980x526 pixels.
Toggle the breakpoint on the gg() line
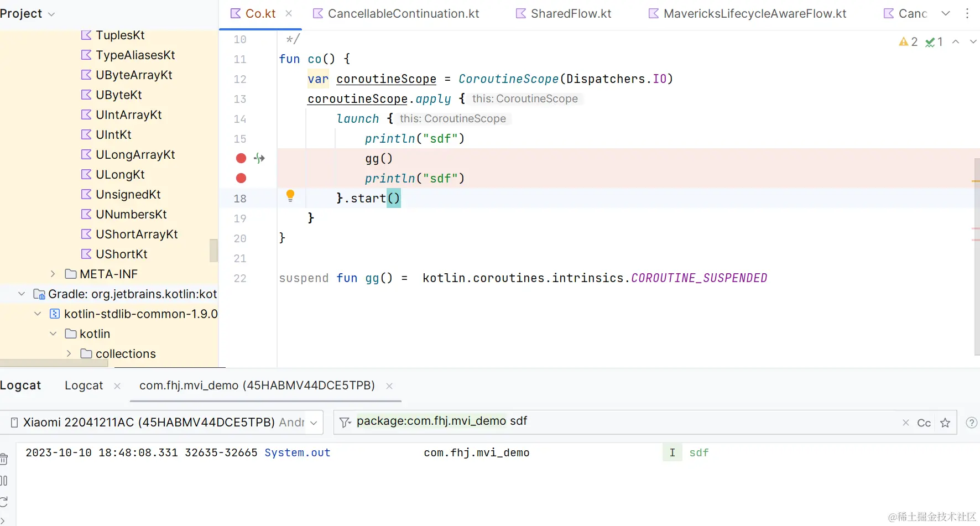(x=241, y=159)
